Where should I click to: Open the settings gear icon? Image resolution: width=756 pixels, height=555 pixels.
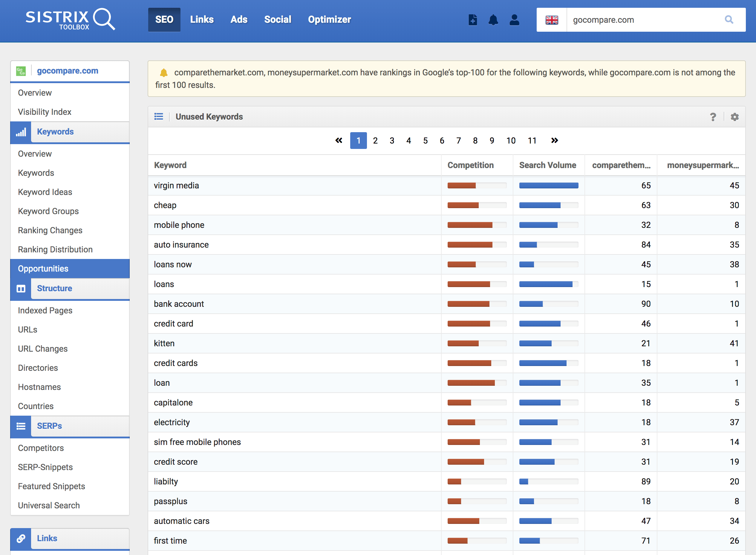(x=734, y=117)
